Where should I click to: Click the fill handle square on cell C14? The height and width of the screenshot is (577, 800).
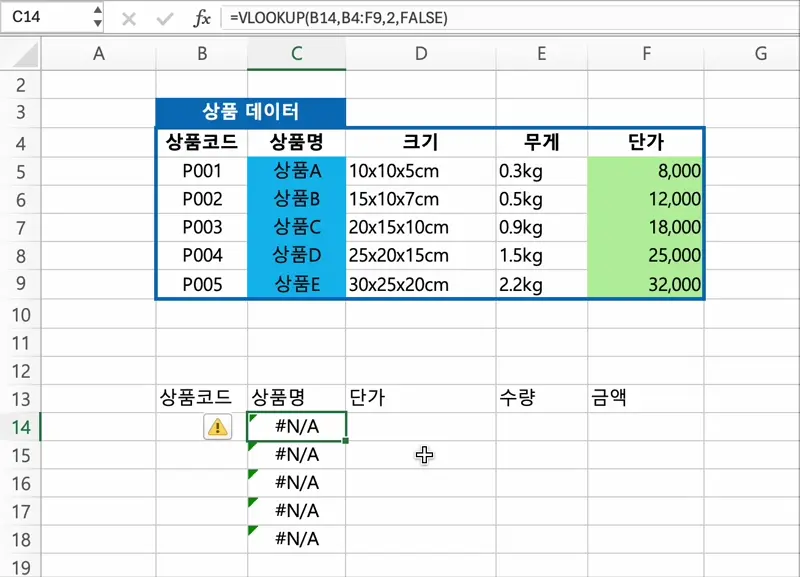point(344,438)
